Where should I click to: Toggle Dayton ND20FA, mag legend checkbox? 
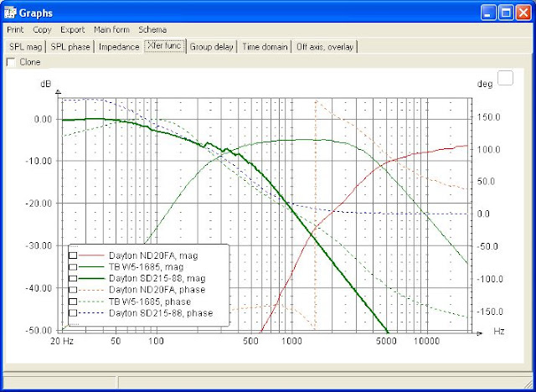[x=73, y=255]
